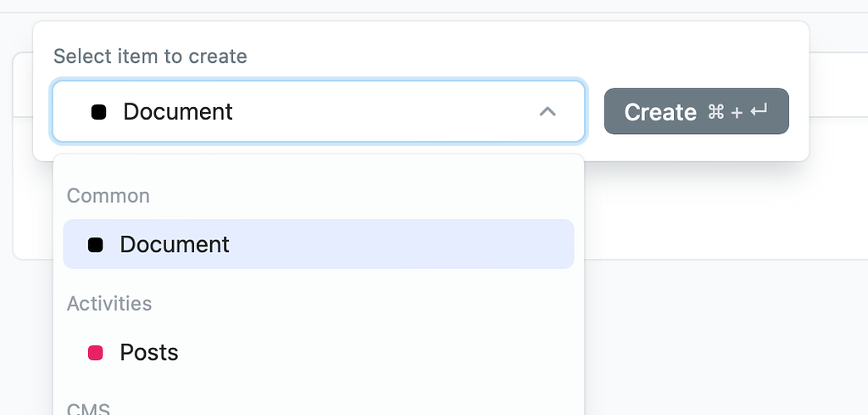Click the Common group header
The image size is (868, 415).
click(x=108, y=196)
